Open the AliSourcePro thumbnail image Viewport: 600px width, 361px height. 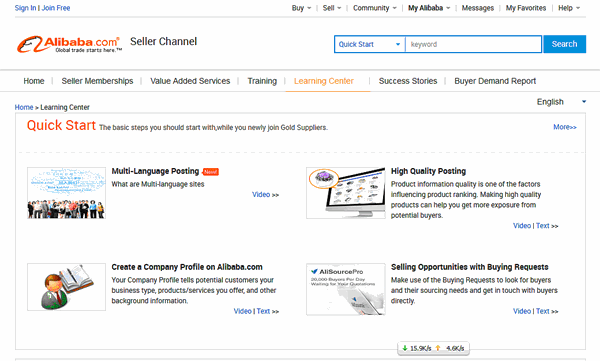pyautogui.click(x=346, y=289)
